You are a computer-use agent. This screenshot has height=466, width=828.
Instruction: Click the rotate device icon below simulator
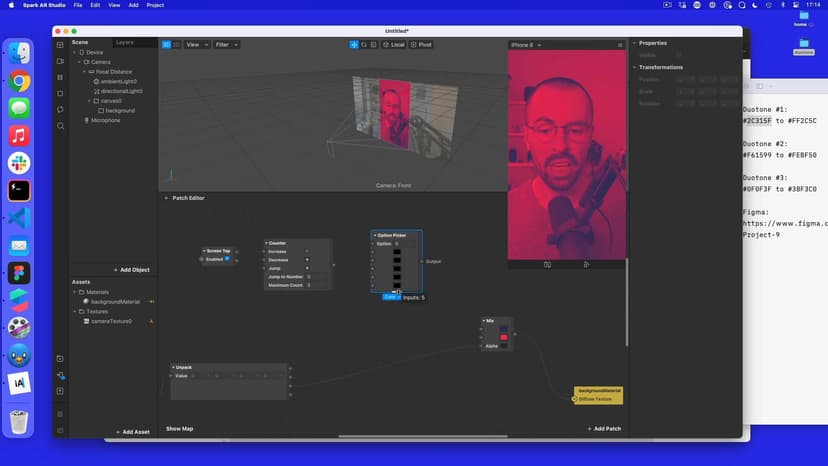(x=547, y=265)
